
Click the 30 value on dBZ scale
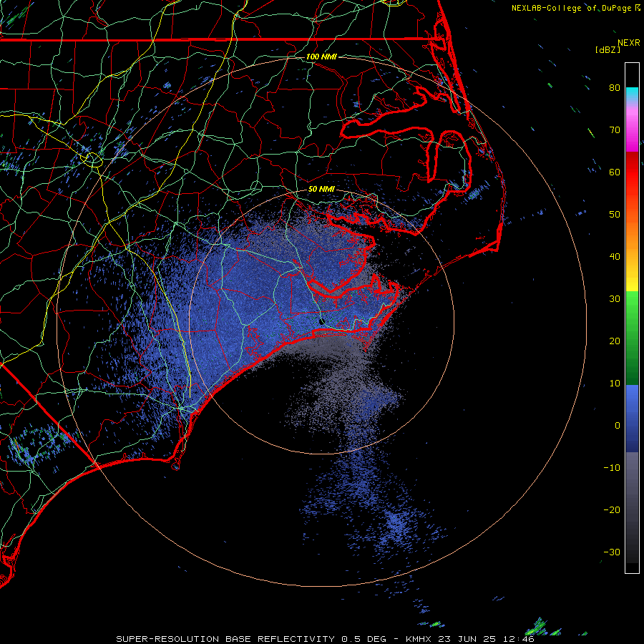pyautogui.click(x=615, y=299)
